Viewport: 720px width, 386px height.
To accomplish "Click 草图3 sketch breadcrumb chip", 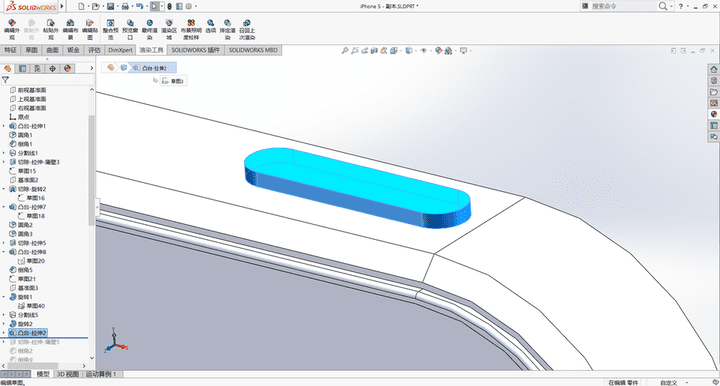I will pyautogui.click(x=173, y=81).
